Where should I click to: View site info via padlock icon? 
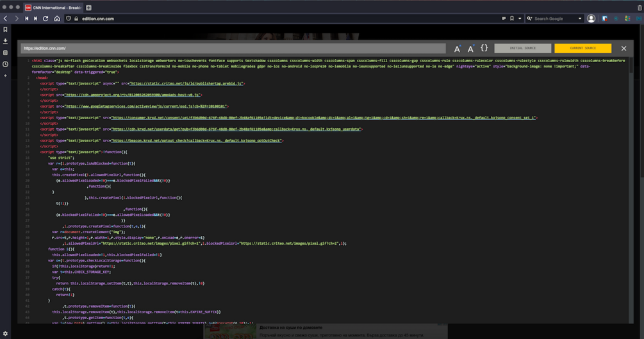pos(76,19)
